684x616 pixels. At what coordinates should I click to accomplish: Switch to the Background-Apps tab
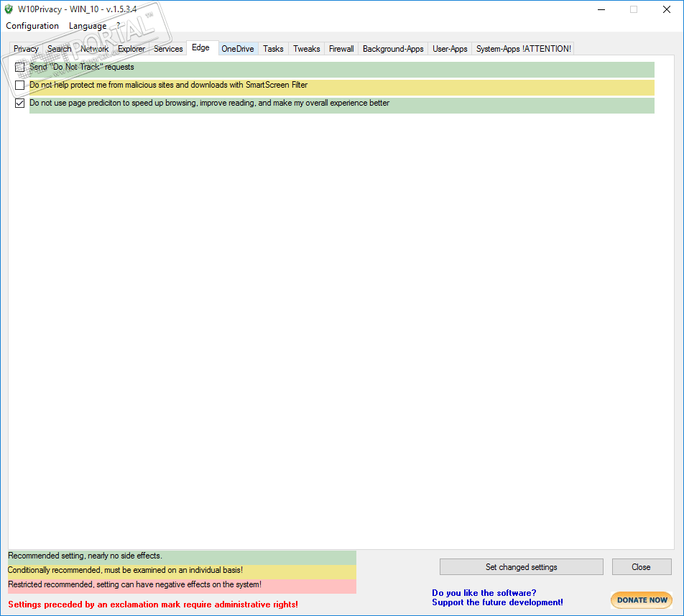[x=393, y=49]
